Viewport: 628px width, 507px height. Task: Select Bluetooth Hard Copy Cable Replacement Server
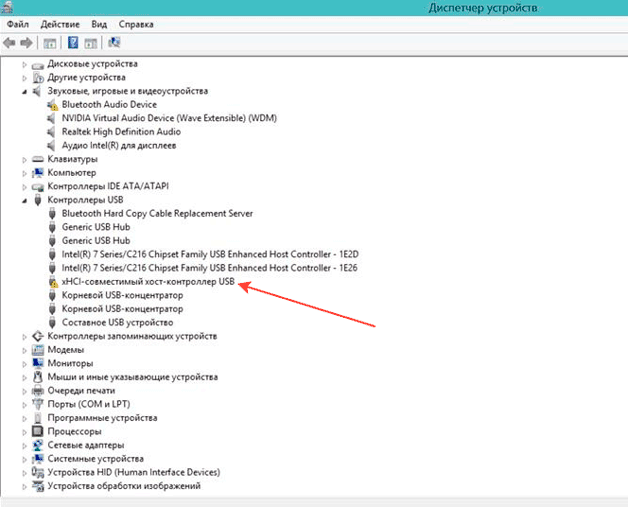157,214
